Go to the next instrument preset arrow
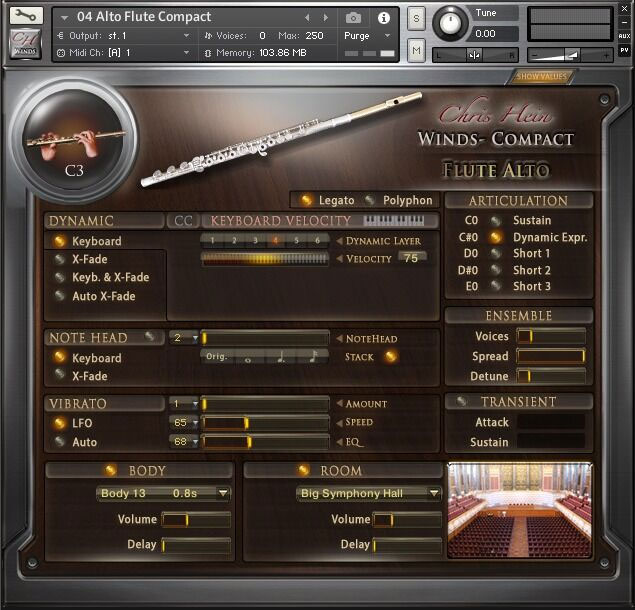 (327, 17)
